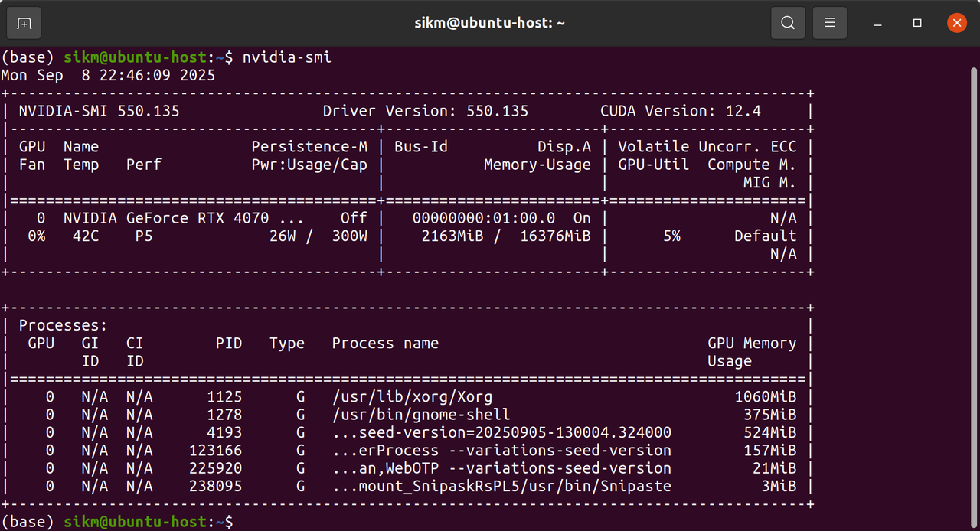Screen dimensions: 980x531
Task: Click the nvidia-smi command text
Action: coord(287,57)
